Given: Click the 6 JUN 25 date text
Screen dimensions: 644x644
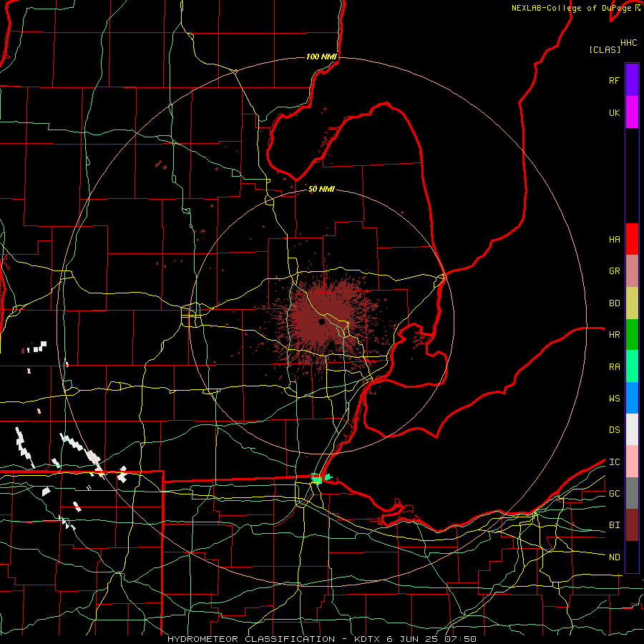Looking at the screenshot, I should tap(414, 639).
